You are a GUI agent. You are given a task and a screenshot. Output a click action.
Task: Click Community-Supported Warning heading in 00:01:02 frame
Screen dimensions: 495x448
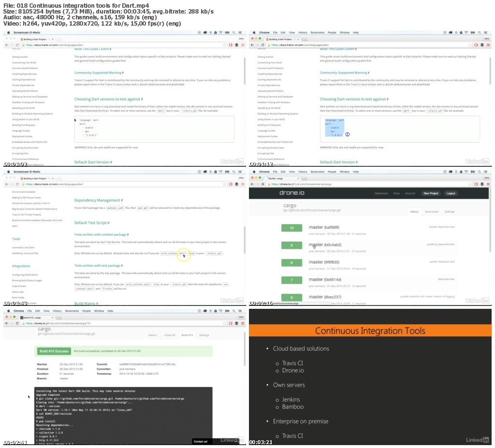coord(99,72)
